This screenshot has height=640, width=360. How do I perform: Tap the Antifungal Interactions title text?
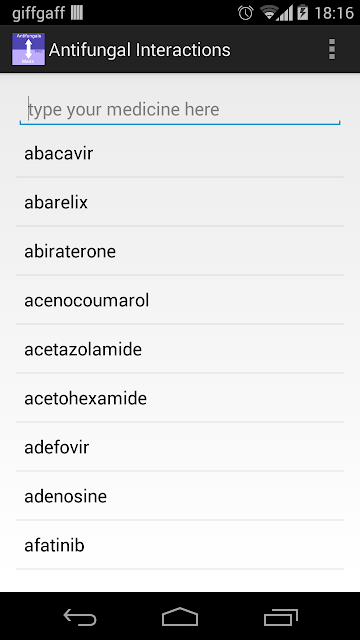[140, 50]
